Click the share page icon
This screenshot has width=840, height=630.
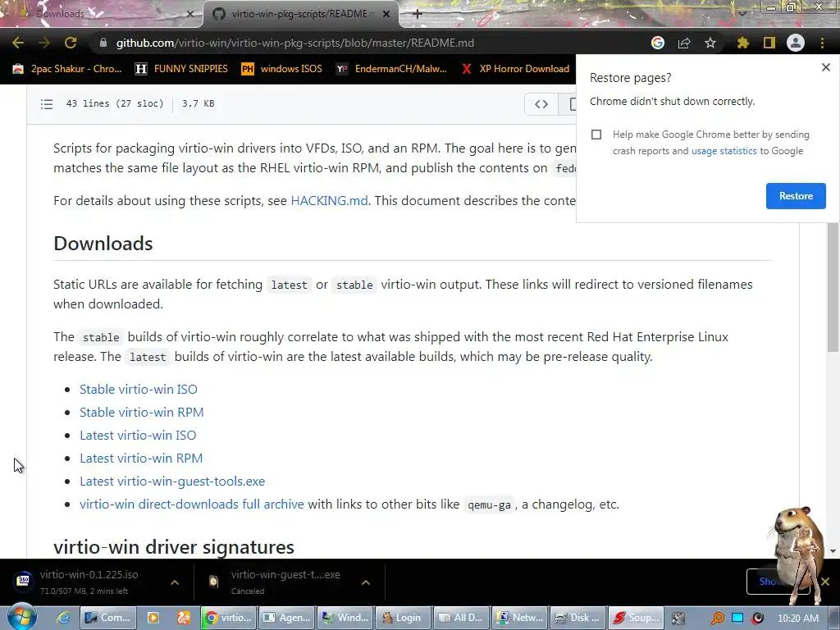684,43
